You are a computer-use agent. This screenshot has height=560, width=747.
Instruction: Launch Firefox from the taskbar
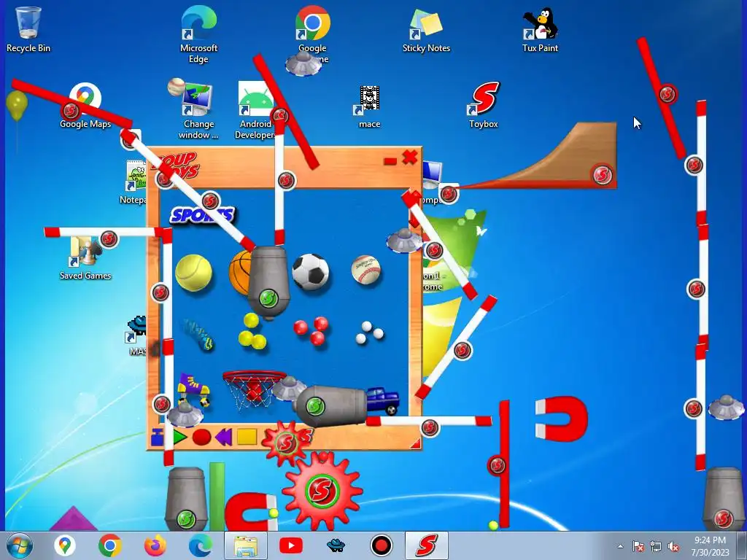[155, 545]
